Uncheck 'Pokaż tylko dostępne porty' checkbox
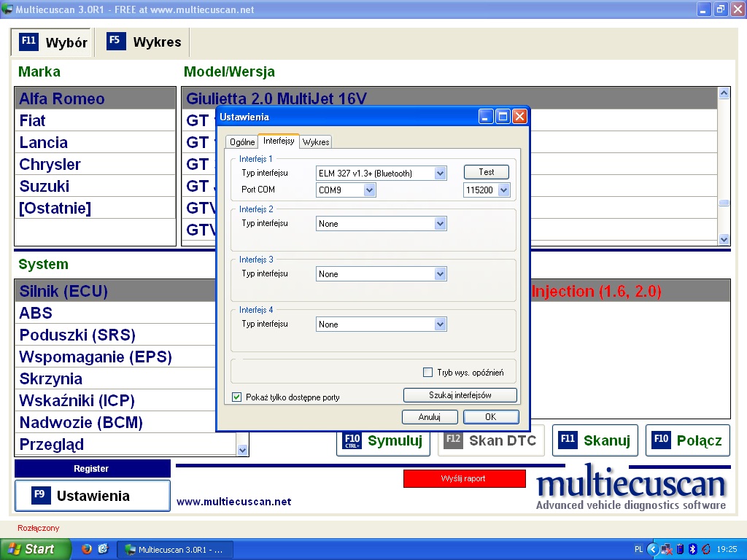 pyautogui.click(x=236, y=397)
